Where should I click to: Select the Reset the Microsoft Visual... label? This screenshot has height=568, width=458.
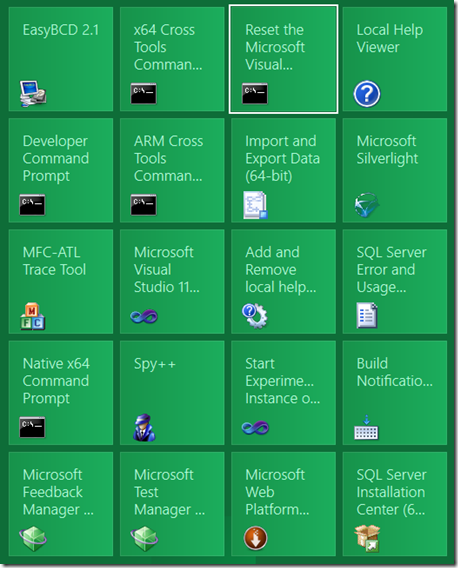click(275, 47)
